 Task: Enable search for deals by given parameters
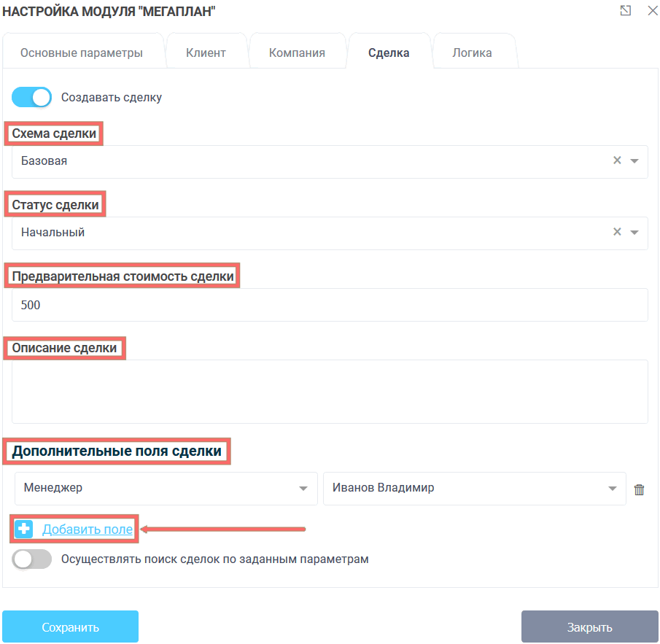coord(32,559)
